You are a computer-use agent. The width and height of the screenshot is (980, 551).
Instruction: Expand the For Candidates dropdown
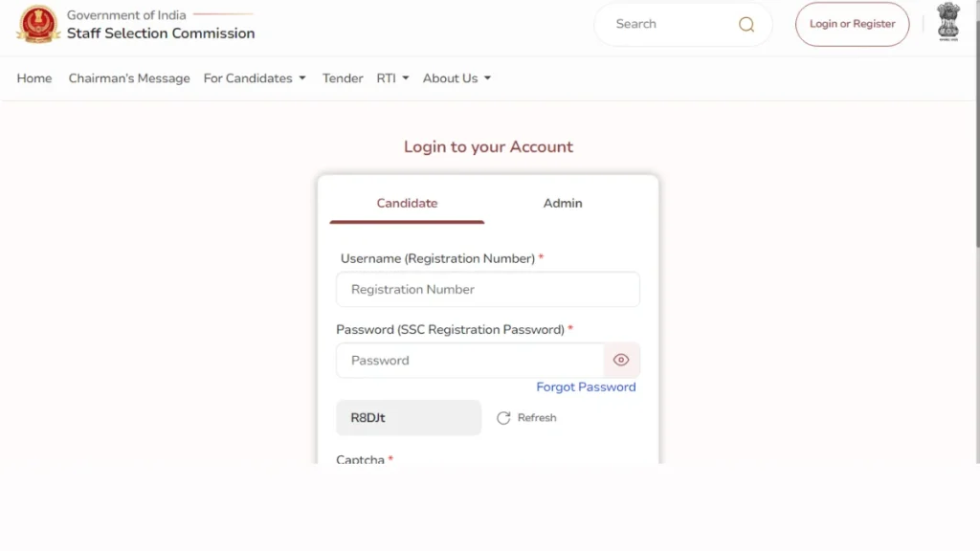pyautogui.click(x=255, y=78)
